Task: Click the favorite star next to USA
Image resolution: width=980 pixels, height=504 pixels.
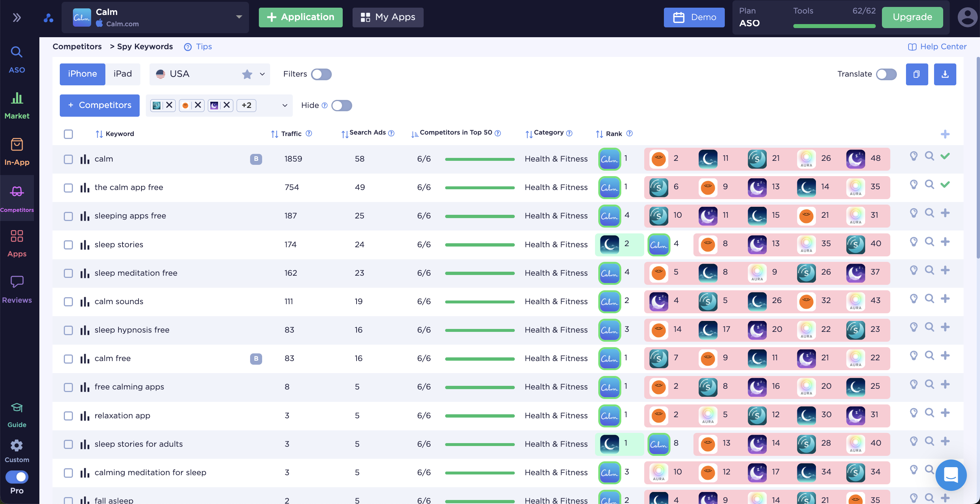Action: pyautogui.click(x=247, y=74)
